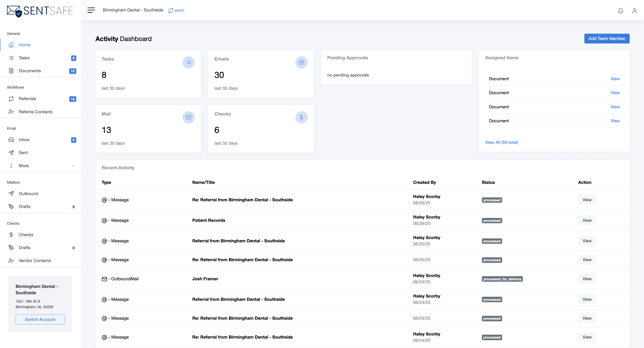Select the Patient Records title
This screenshot has width=644, height=348.
[x=208, y=220]
